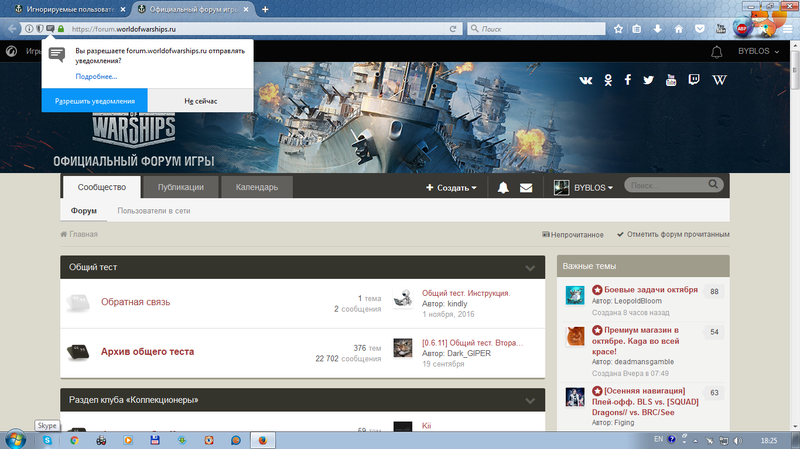The width and height of the screenshot is (800, 449).
Task: Open the messages envelope icon
Action: coord(526,188)
